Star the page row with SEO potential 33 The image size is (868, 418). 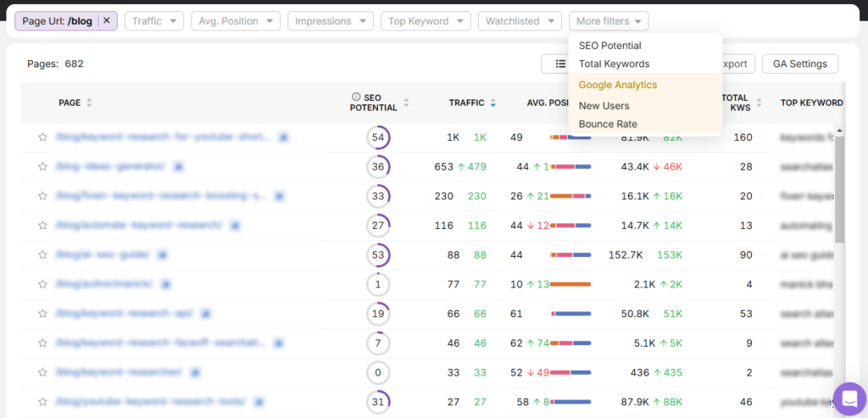click(42, 196)
